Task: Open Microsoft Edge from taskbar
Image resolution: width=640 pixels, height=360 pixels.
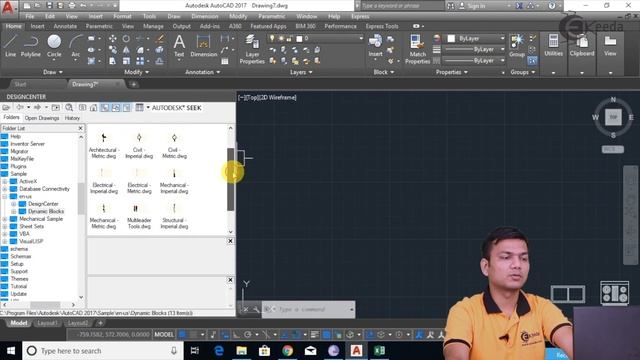Action: pyautogui.click(x=219, y=351)
